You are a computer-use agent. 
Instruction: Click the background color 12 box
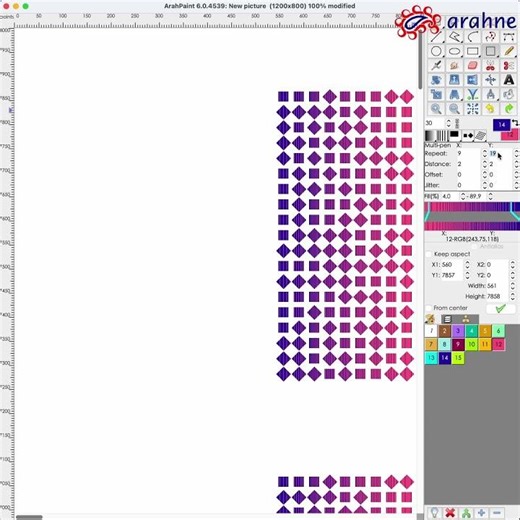coord(510,135)
